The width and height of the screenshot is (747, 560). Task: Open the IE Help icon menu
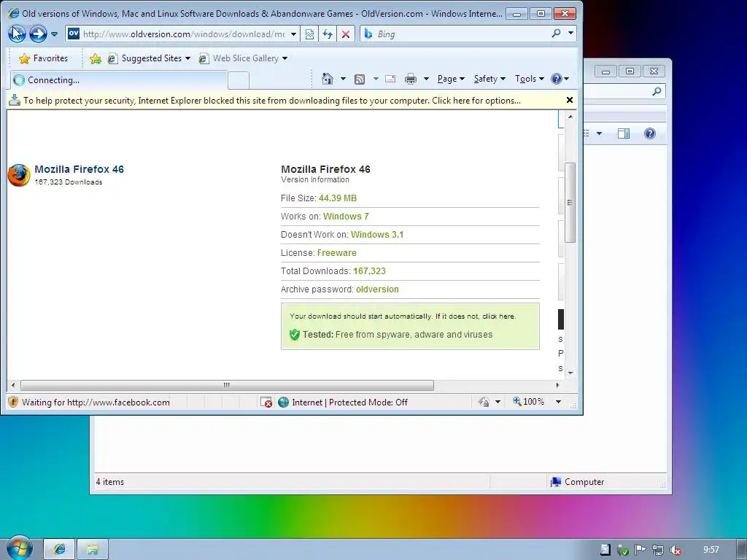[560, 79]
